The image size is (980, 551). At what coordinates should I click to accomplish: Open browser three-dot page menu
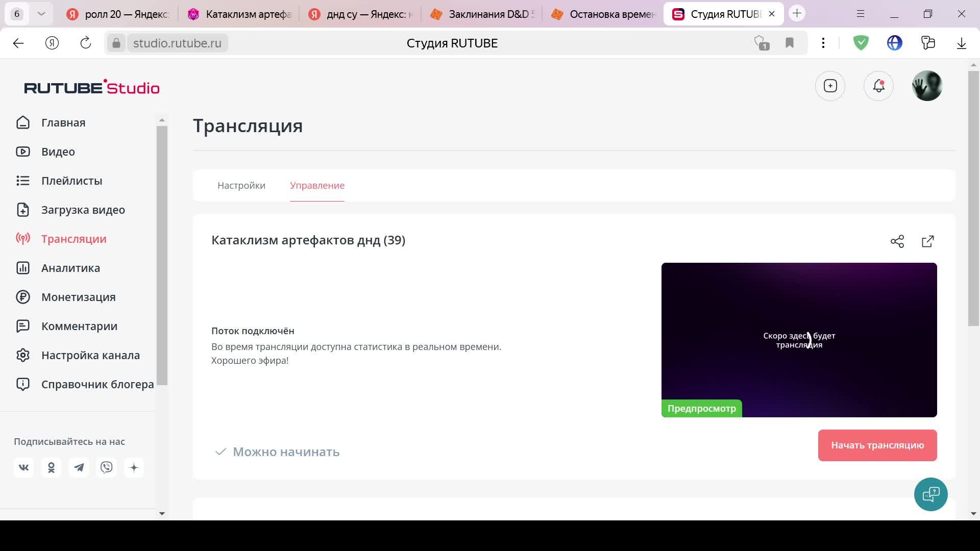pos(823,43)
